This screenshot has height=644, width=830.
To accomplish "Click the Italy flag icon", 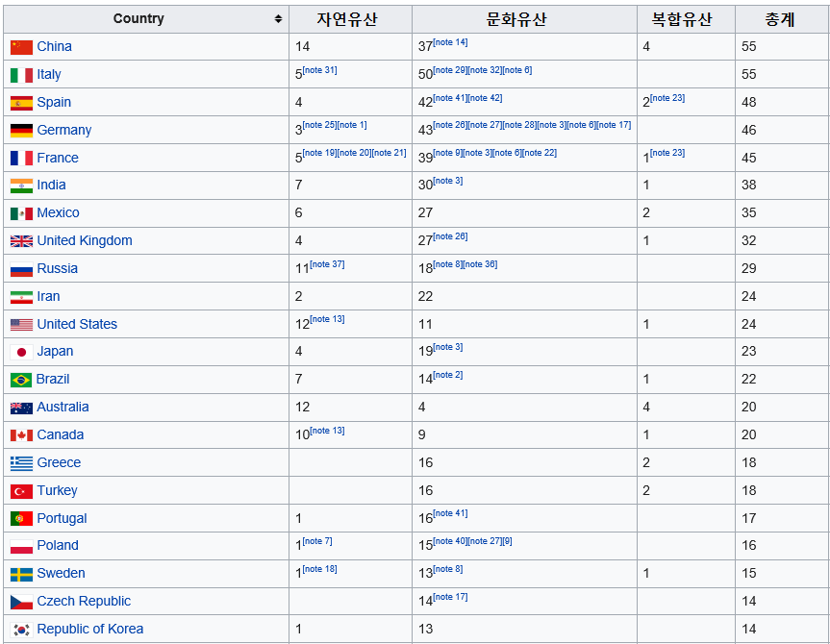I will point(22,75).
